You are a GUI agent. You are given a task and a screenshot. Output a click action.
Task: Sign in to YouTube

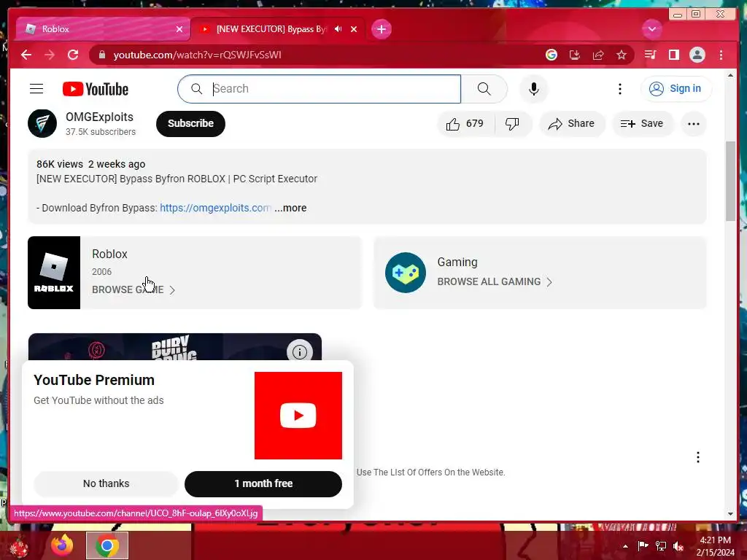coord(676,88)
